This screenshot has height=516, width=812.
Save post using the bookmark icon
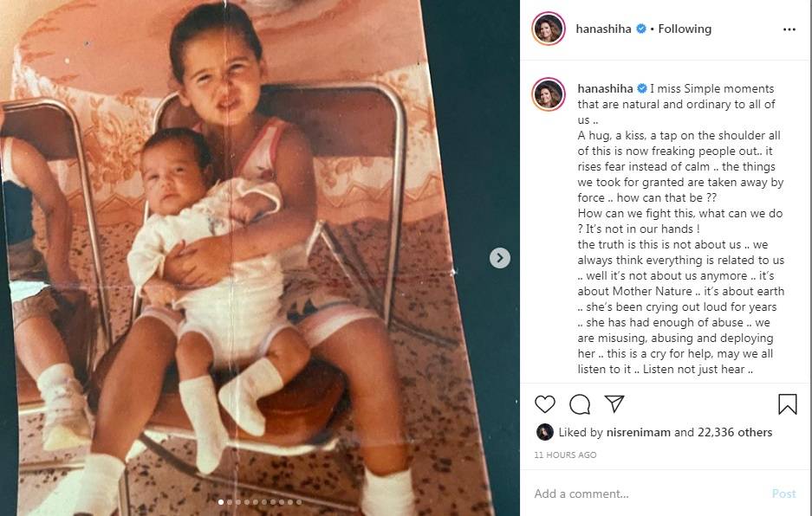[x=787, y=404]
